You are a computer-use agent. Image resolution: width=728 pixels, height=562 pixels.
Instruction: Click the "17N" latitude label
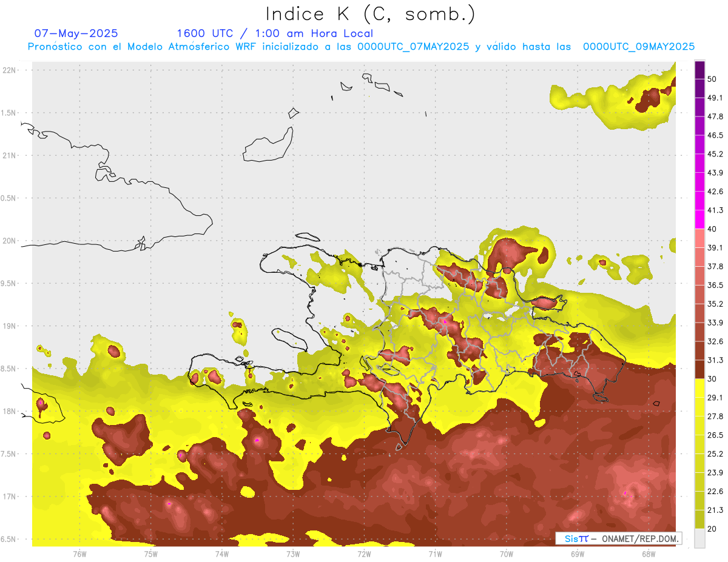click(9, 497)
